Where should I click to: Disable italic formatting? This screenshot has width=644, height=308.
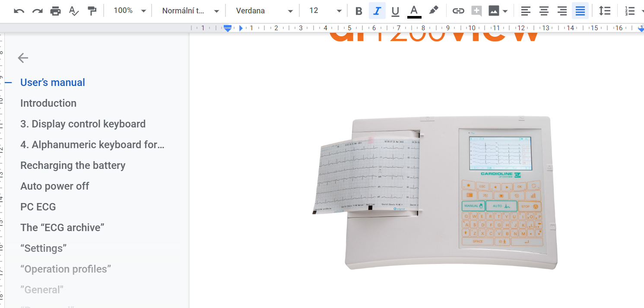[x=377, y=11]
